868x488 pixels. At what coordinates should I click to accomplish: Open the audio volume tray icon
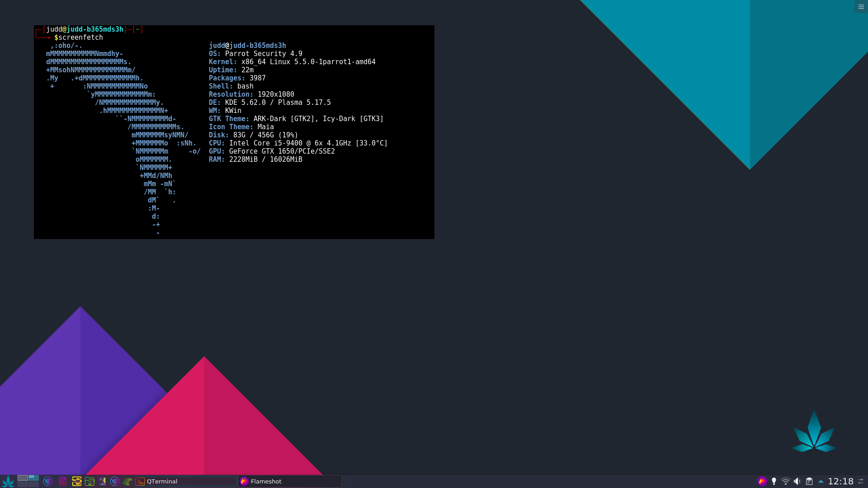(797, 481)
